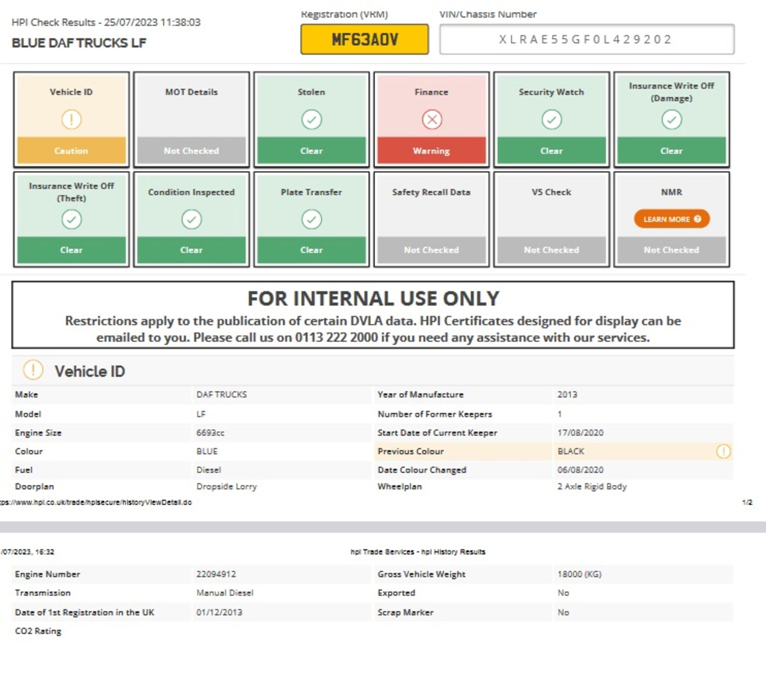Select the MOT Details Not Checked bar
The height and width of the screenshot is (700, 766).
(x=191, y=150)
